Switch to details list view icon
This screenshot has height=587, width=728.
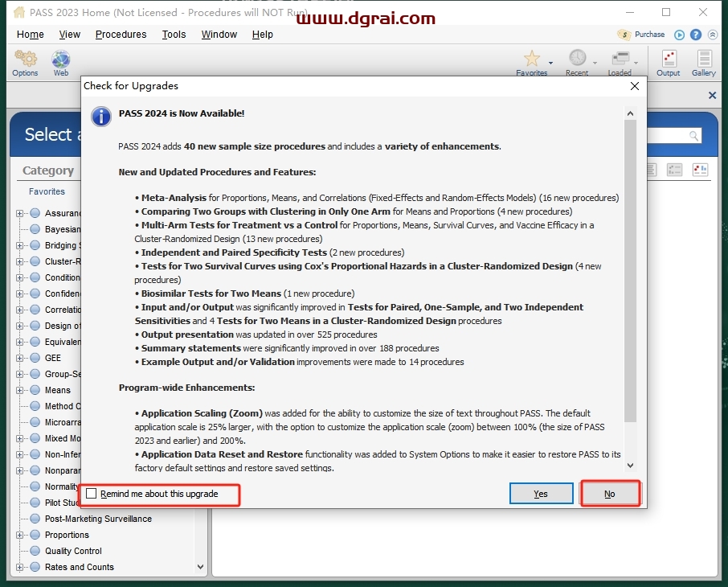pyautogui.click(x=674, y=170)
